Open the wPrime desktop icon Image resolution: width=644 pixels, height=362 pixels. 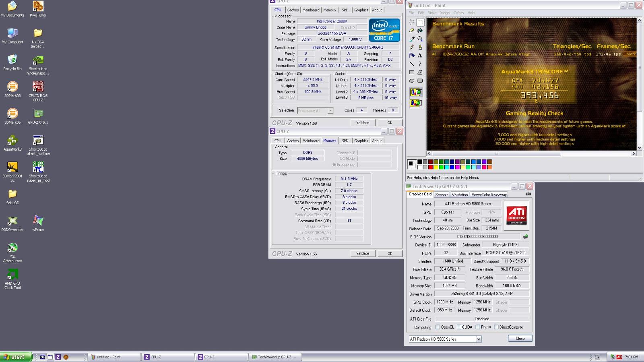pyautogui.click(x=38, y=223)
